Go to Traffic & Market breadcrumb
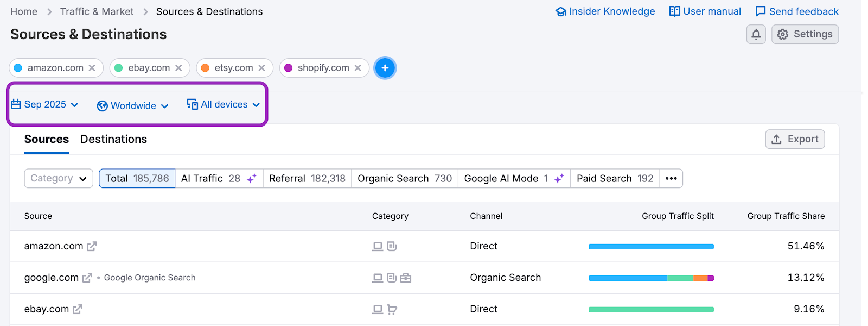 coord(97,11)
